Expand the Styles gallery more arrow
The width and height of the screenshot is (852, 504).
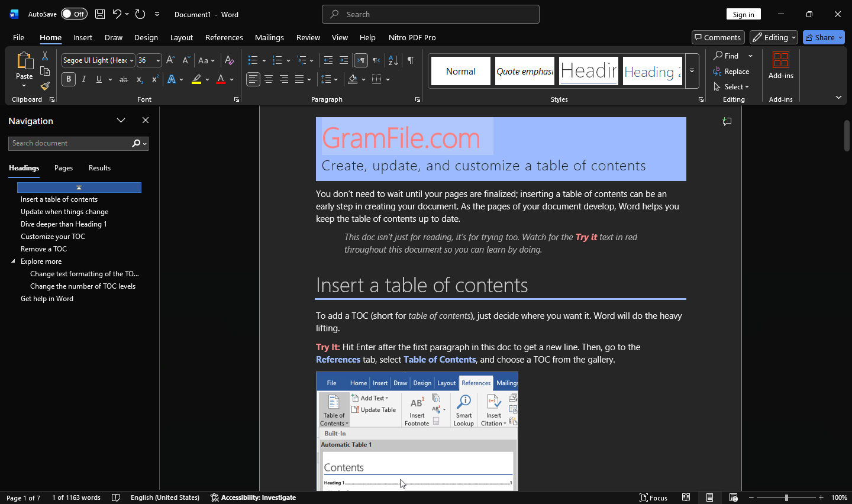coord(692,71)
